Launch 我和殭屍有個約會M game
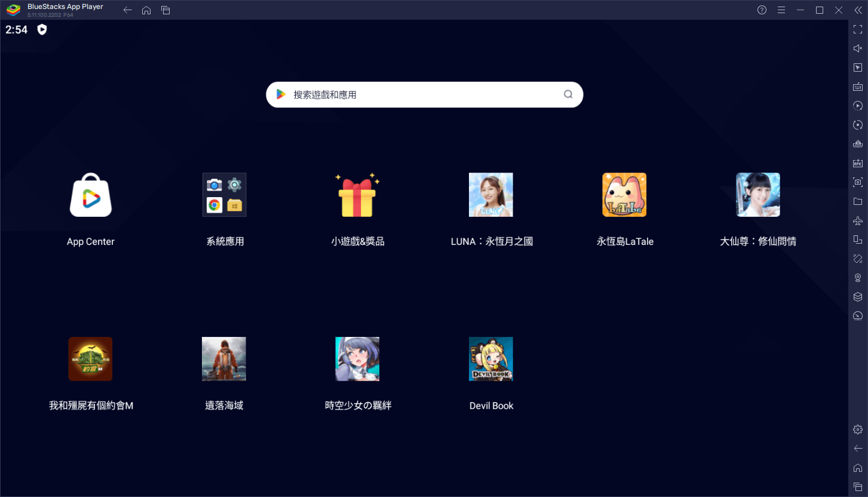Image resolution: width=868 pixels, height=497 pixels. pyautogui.click(x=91, y=359)
